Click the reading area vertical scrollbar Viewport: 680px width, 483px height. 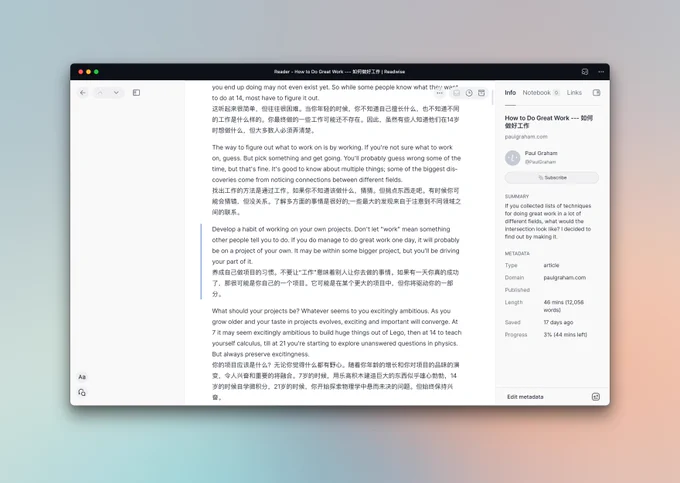pyautogui.click(x=492, y=96)
